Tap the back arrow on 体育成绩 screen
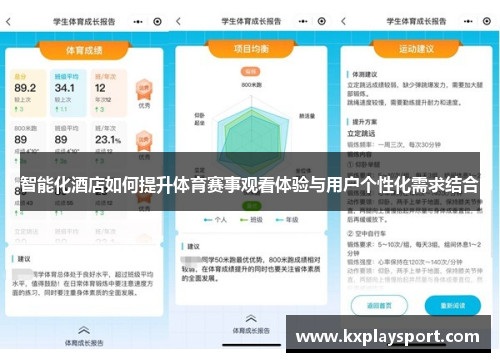500x362 pixels. click(8, 22)
